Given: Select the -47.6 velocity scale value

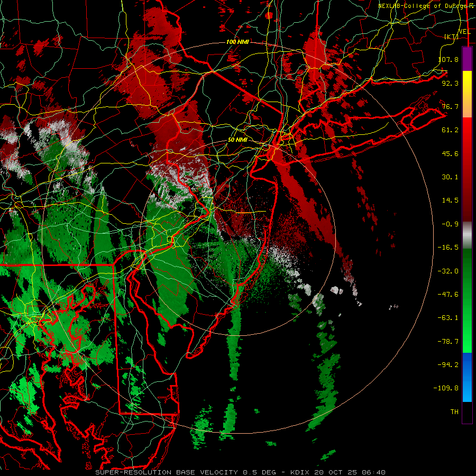Looking at the screenshot, I should tap(448, 295).
